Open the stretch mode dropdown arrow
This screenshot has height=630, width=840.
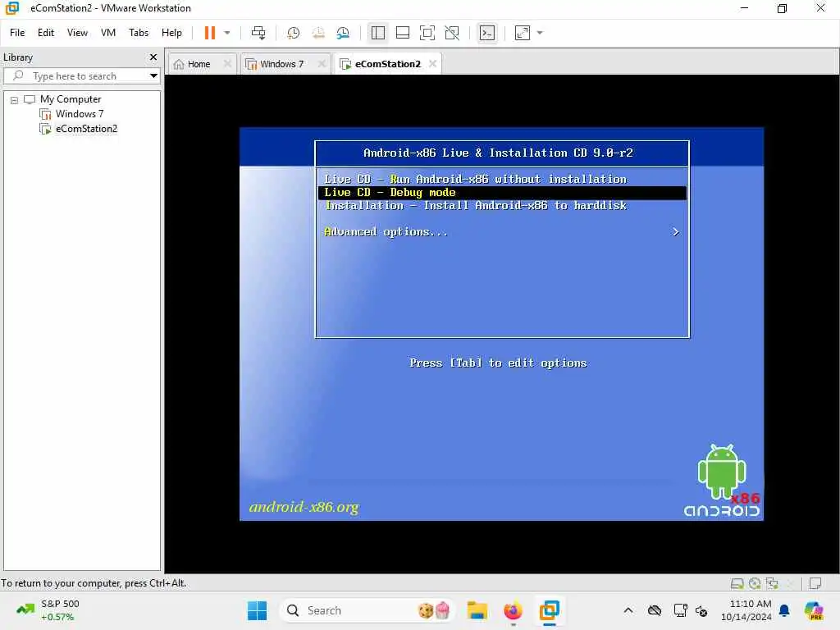pos(540,33)
